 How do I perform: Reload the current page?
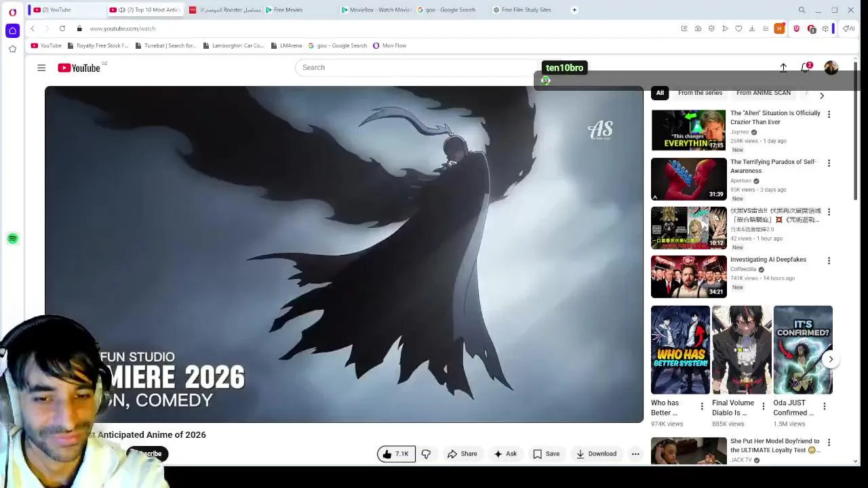tap(62, 28)
